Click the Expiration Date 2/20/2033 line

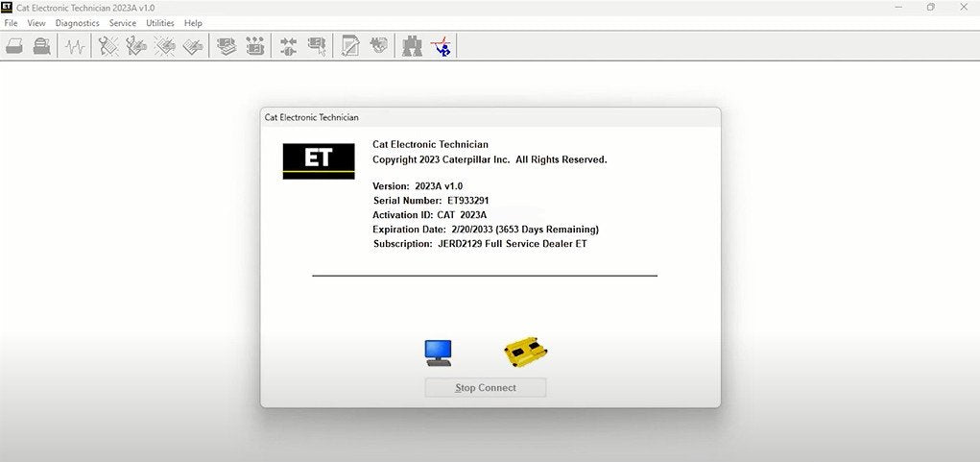coord(486,230)
